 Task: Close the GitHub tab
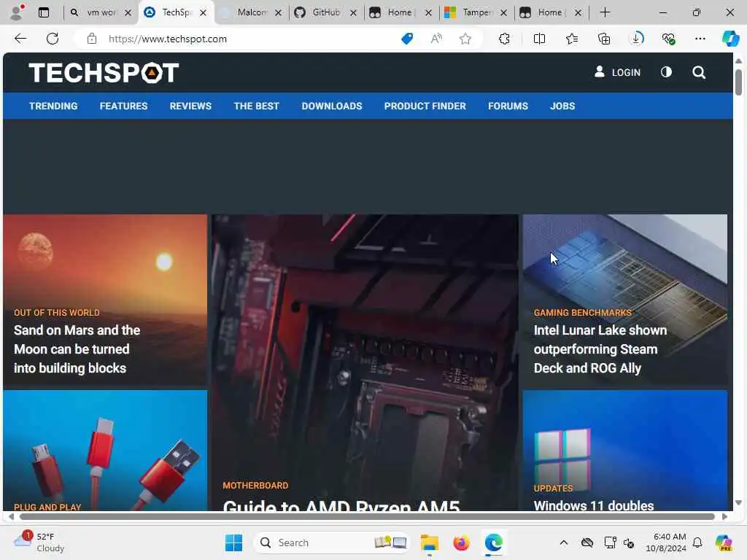[x=354, y=13]
